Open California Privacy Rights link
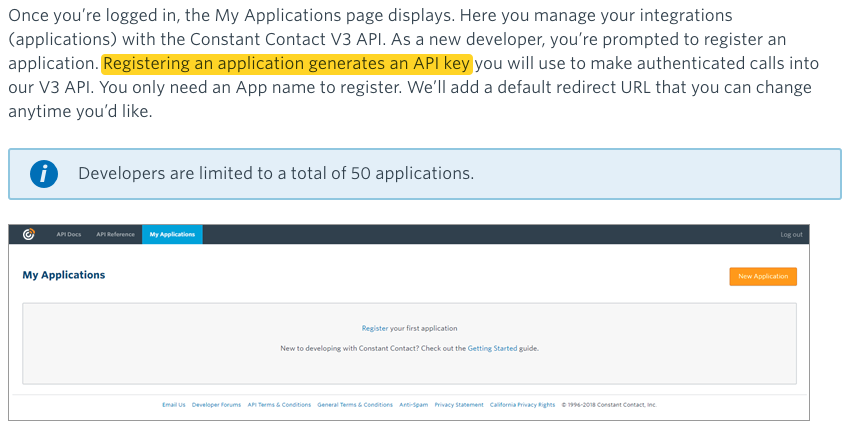The height and width of the screenshot is (428, 848). click(x=522, y=405)
